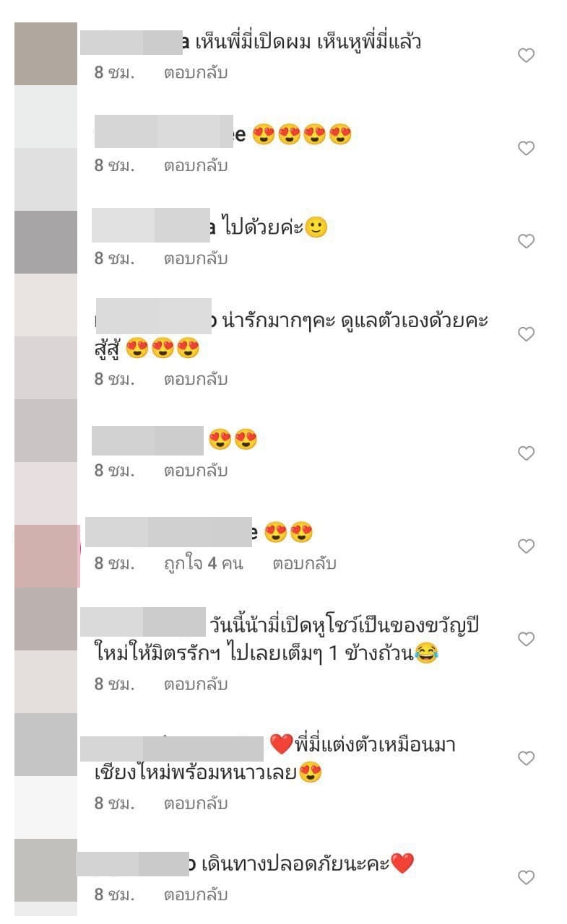The image size is (567, 924).
Task: Like the เดินทางปลอดภัยนะคะ comment
Action: click(527, 877)
